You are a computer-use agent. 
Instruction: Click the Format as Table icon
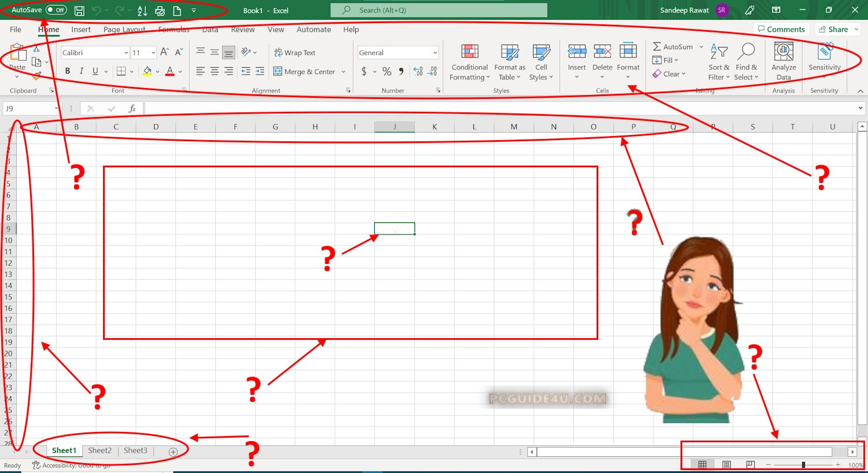click(509, 52)
